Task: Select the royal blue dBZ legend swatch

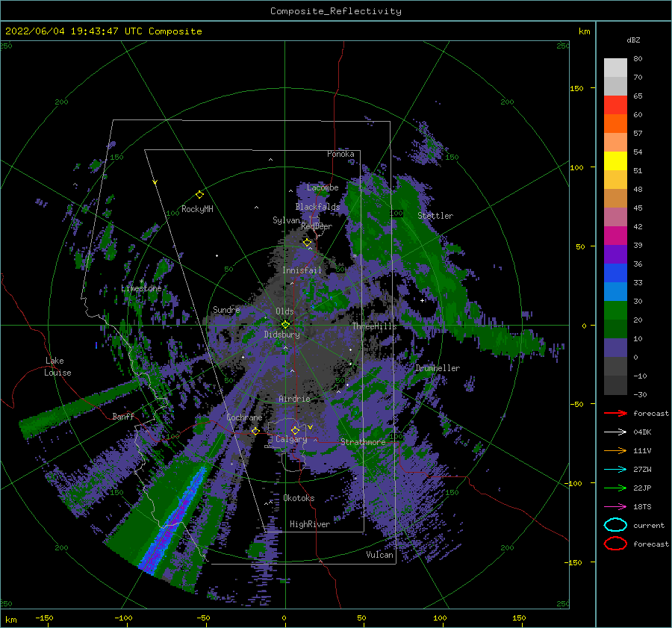Action: [615, 273]
